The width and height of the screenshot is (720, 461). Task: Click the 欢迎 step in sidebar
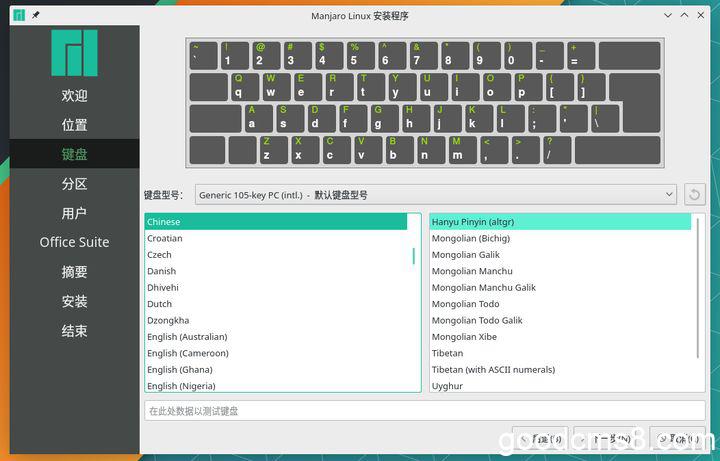coord(74,96)
